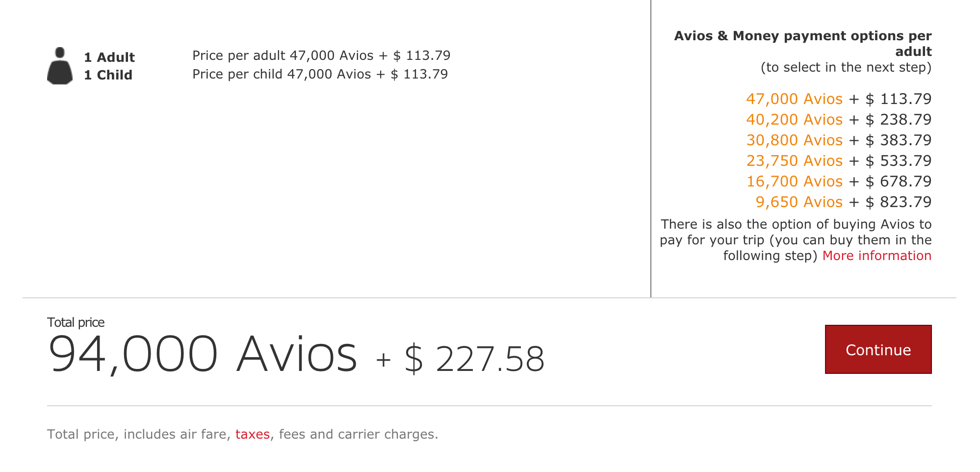The width and height of the screenshot is (980, 472).
Task: Open the More information link
Action: 877,256
